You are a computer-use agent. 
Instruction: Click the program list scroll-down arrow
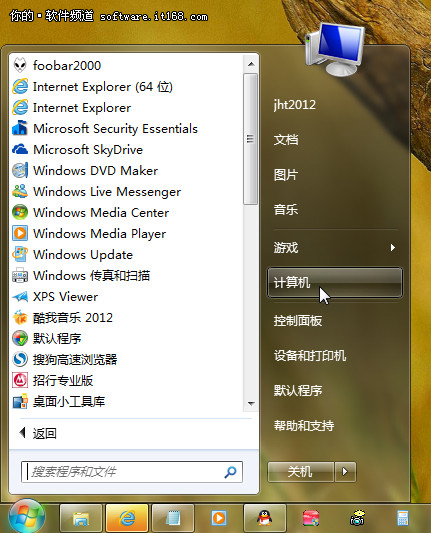pyautogui.click(x=251, y=403)
